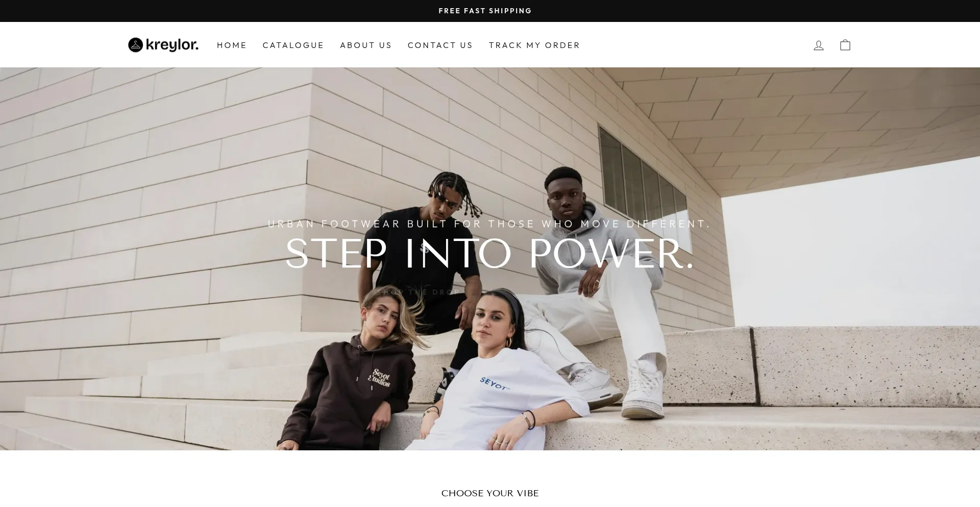Image resolution: width=980 pixels, height=507 pixels.
Task: Click the Step Into Power headline
Action: tap(490, 254)
